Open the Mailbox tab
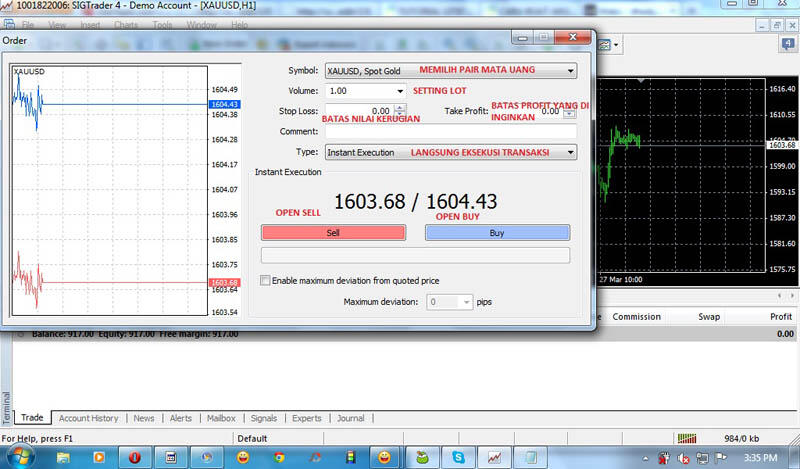The width and height of the screenshot is (800, 469). [x=221, y=418]
